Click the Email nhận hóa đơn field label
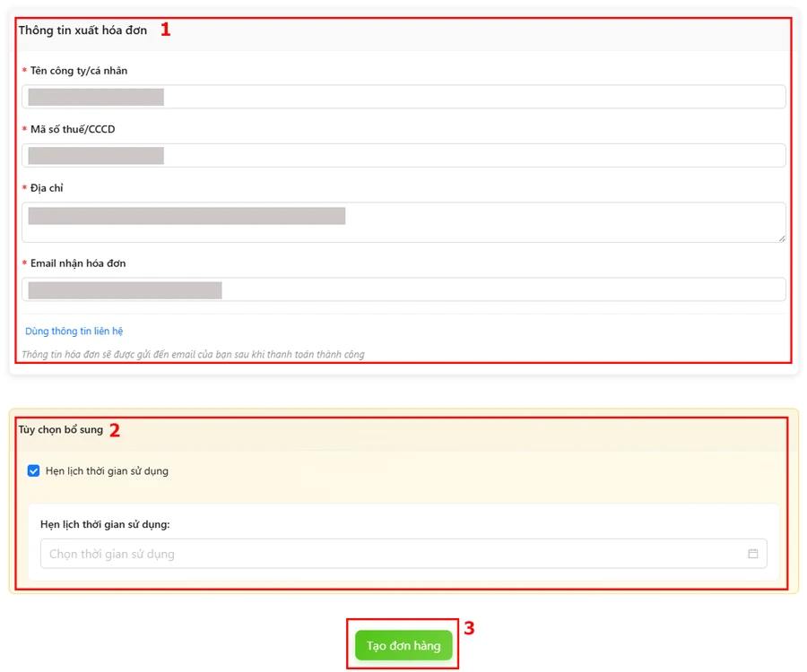This screenshot has height=672, width=807. (77, 263)
